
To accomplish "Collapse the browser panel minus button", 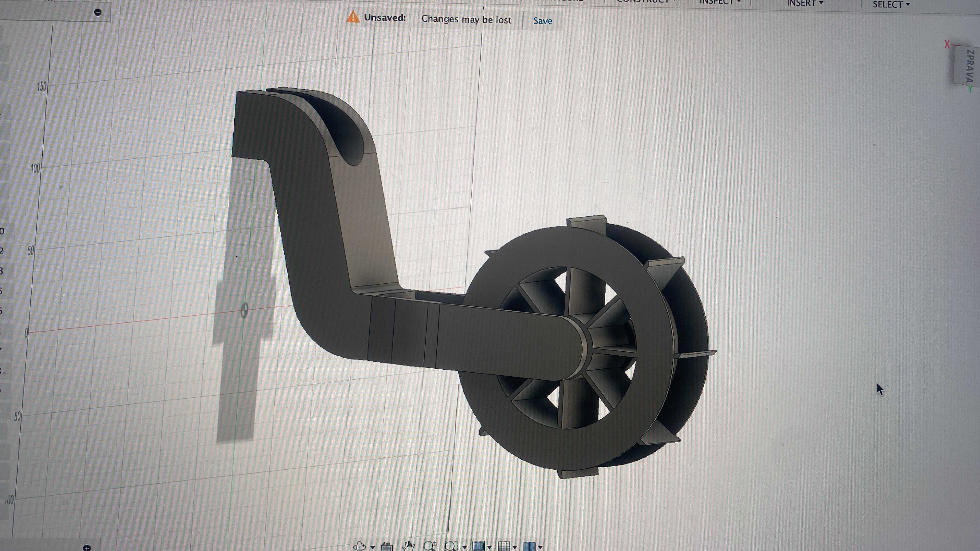I will click(x=97, y=12).
